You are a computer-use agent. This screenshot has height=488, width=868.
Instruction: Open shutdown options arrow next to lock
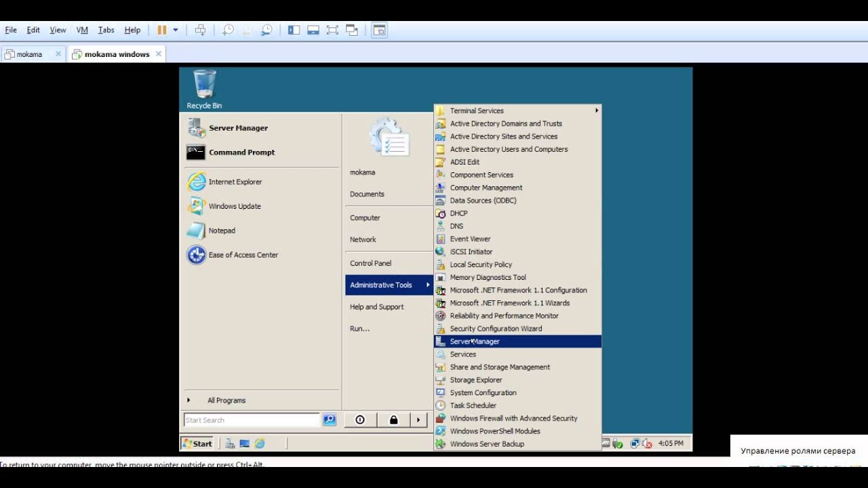click(418, 420)
